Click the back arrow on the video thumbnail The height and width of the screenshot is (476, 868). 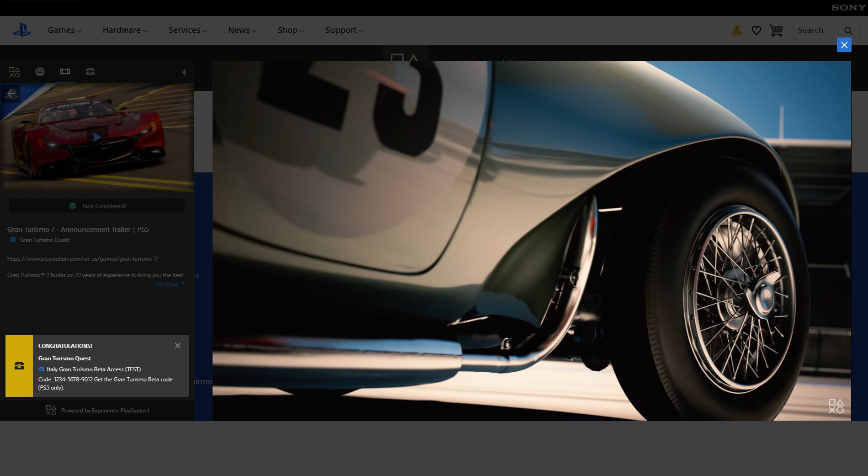[x=11, y=94]
